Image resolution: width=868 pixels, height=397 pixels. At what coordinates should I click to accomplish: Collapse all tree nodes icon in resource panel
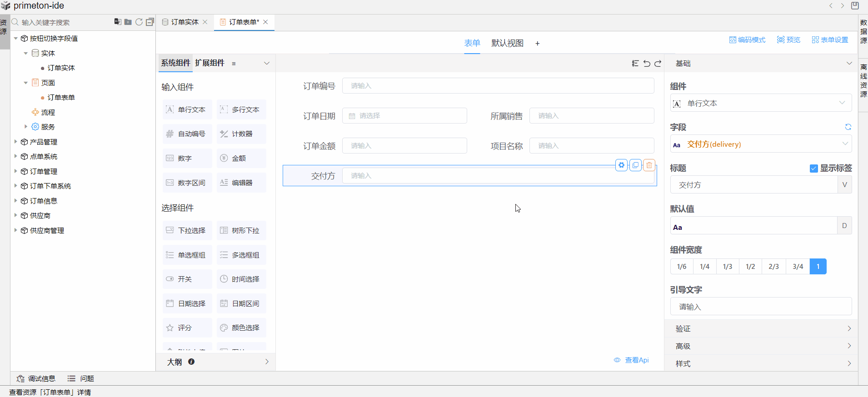click(x=150, y=22)
